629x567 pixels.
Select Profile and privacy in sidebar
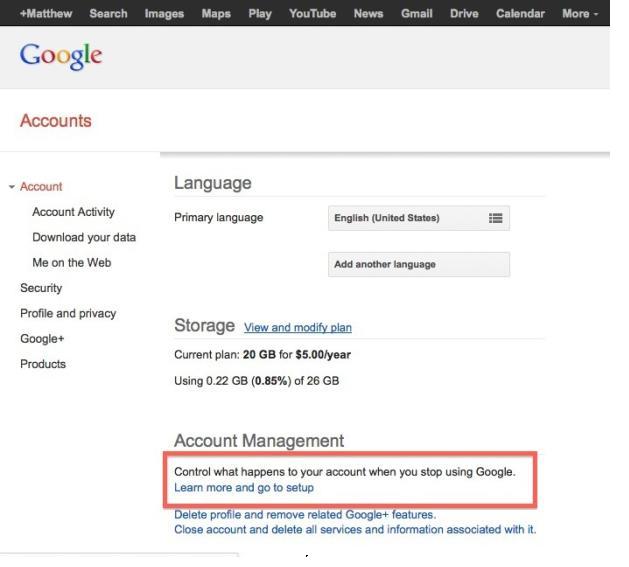pos(68,313)
